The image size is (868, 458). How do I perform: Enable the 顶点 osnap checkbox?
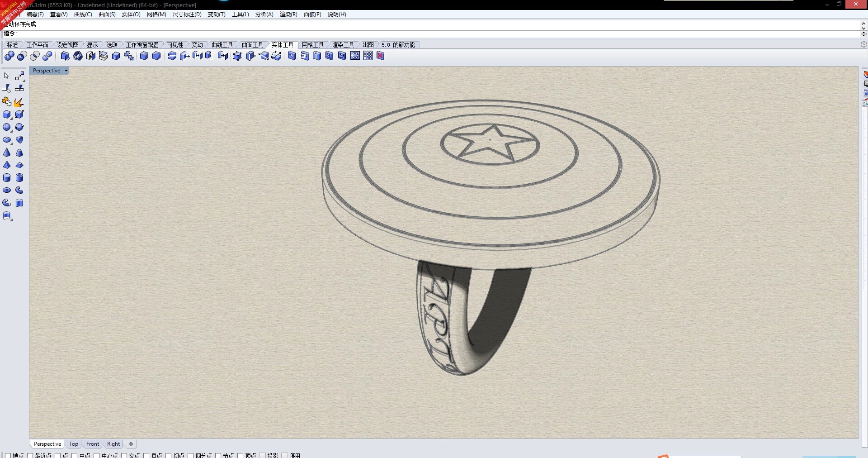[240, 455]
